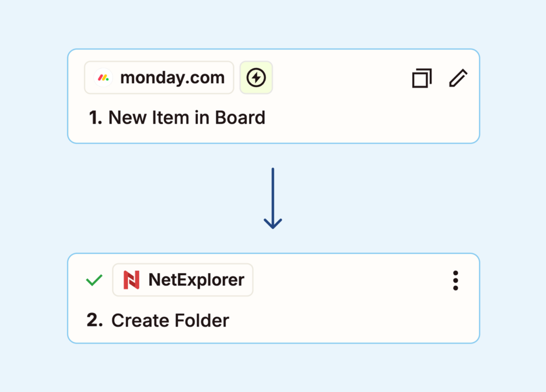
Task: Select the monday.com app badge
Action: coord(159,78)
